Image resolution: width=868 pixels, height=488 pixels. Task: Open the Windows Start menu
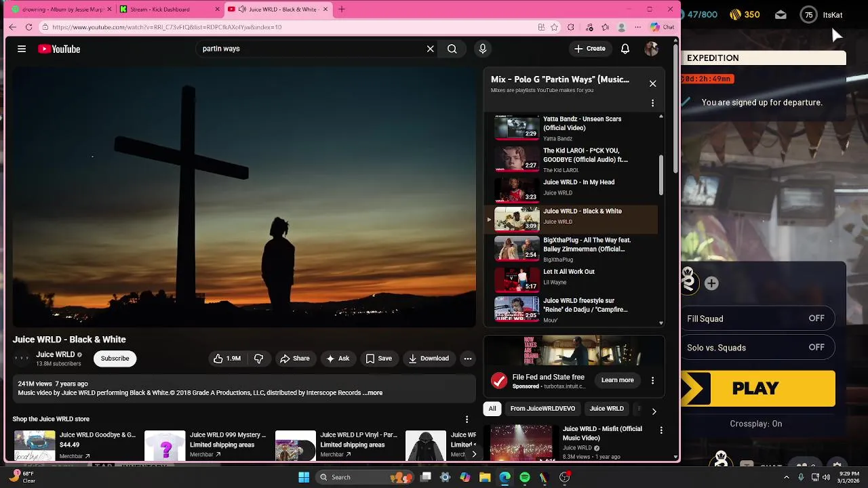coord(304,477)
